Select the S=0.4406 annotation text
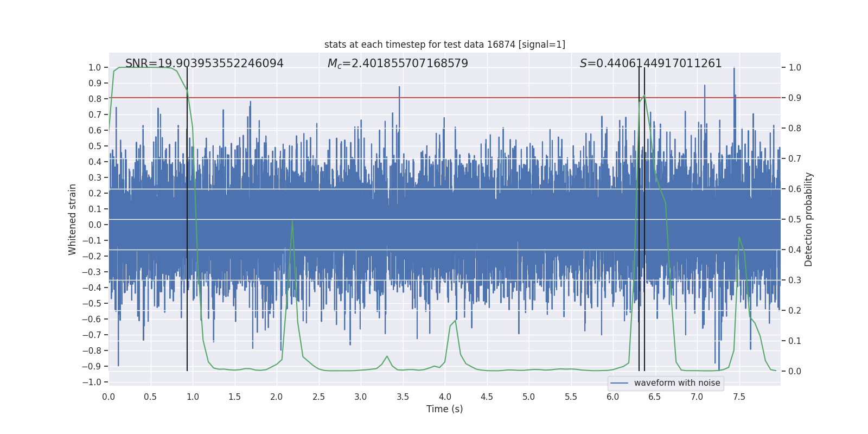The image size is (868, 434). (650, 63)
